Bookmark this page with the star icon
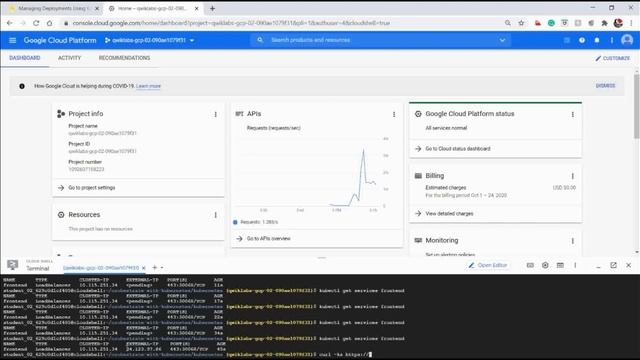This screenshot has height=360, width=640. (521, 23)
